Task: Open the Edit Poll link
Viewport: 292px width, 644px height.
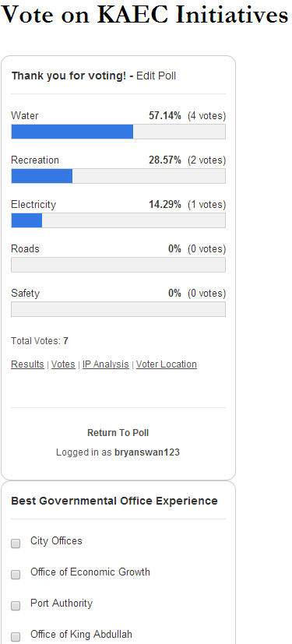Action: coord(156,76)
